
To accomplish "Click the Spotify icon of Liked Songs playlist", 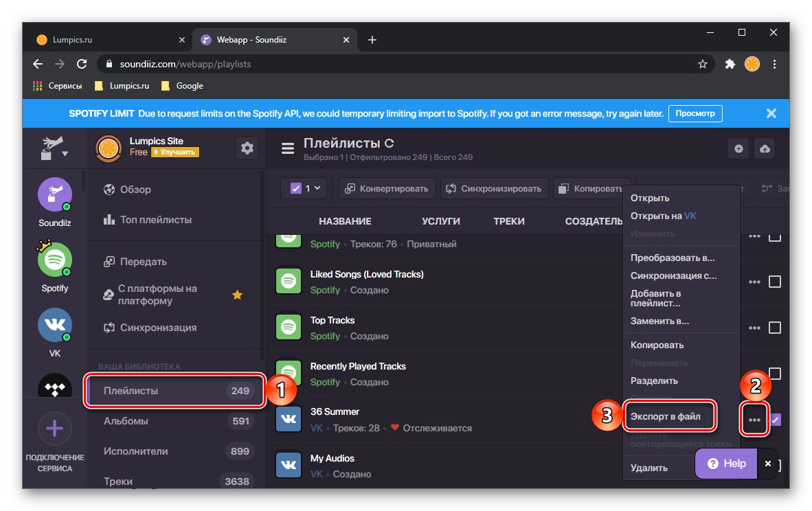I will tap(289, 281).
